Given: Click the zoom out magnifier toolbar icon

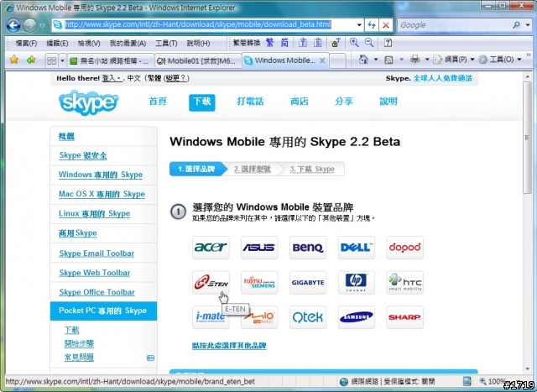Looking at the screenshot, I should 369,43.
